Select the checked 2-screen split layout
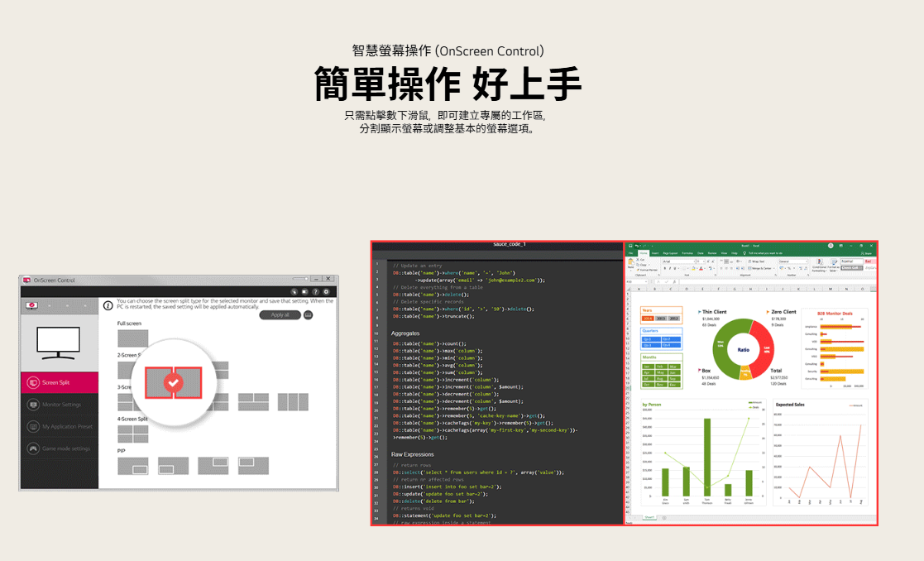This screenshot has width=924, height=561. [x=173, y=382]
